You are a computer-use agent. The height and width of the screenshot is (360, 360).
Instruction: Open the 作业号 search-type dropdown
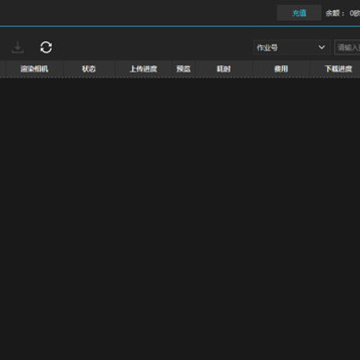tap(291, 47)
